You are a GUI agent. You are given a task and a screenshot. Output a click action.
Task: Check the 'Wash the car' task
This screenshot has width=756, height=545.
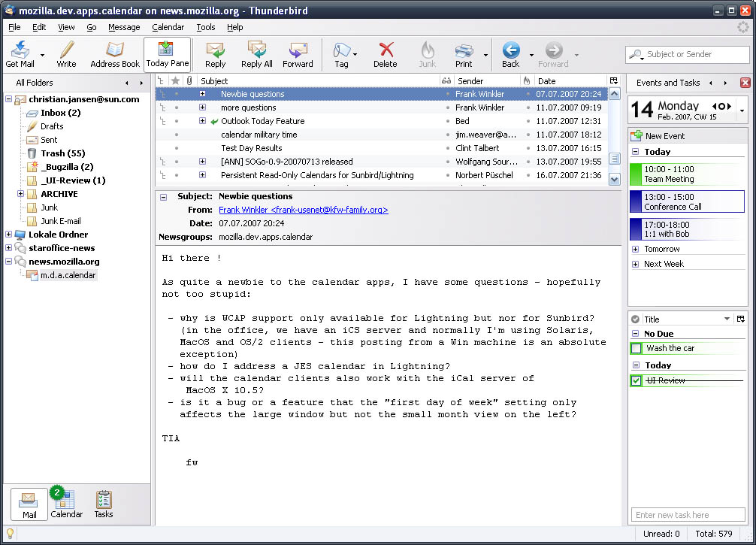(x=637, y=348)
